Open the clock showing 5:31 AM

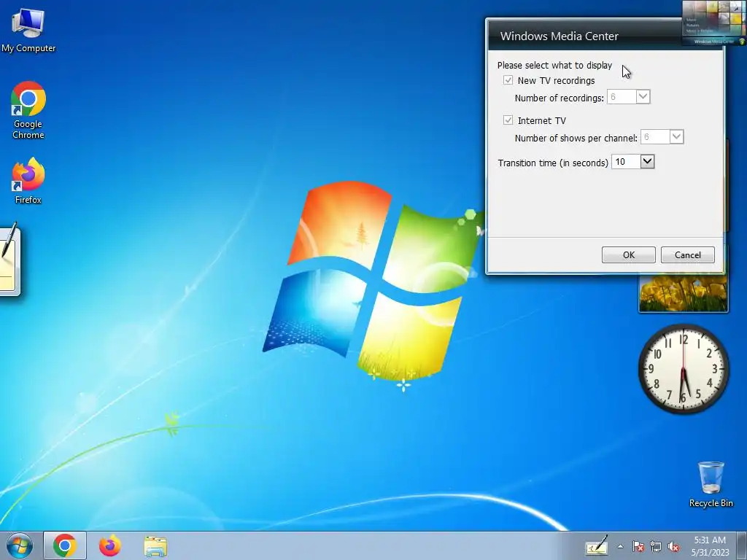710,546
